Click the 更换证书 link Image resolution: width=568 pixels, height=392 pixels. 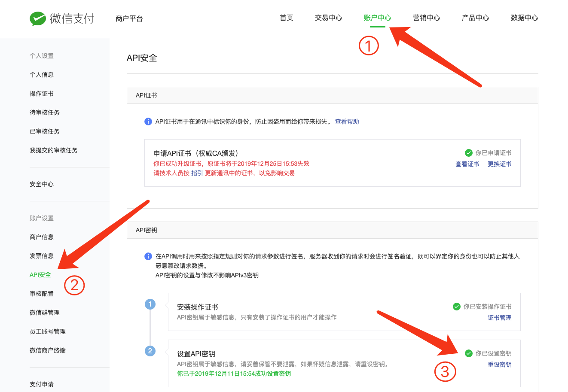coord(500,164)
